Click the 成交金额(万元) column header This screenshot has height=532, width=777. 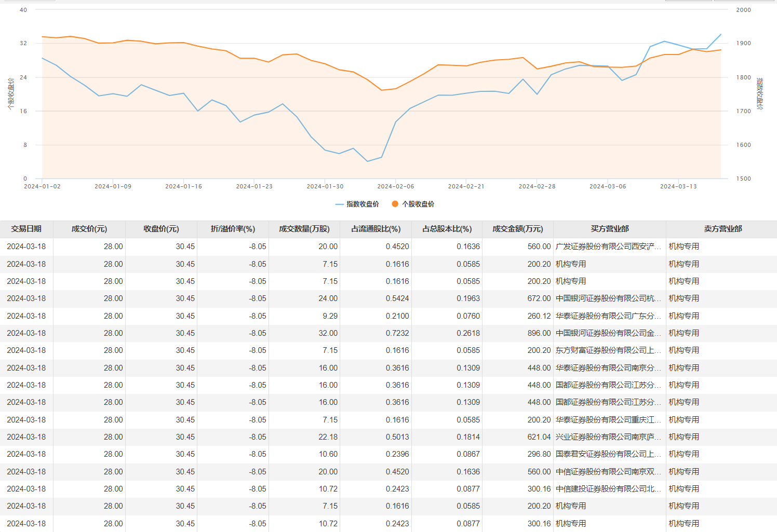coord(517,229)
